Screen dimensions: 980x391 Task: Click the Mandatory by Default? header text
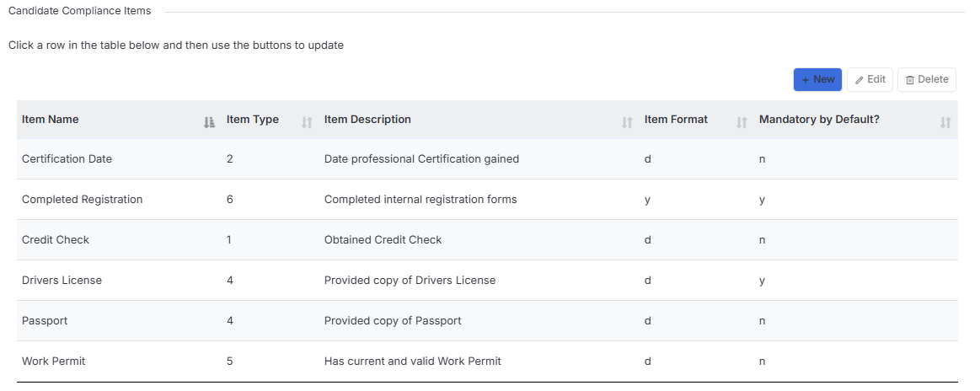tap(819, 120)
